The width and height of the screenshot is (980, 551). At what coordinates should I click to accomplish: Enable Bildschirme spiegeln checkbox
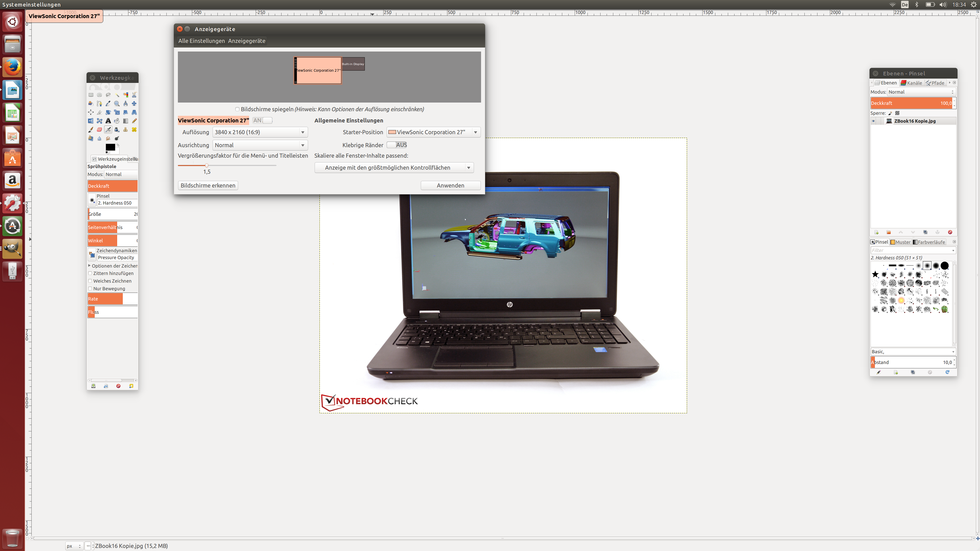click(x=237, y=109)
